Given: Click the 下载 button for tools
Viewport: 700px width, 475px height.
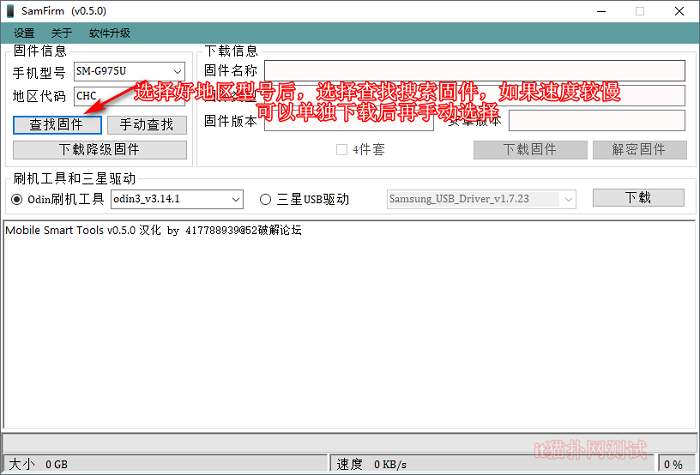Looking at the screenshot, I should click(638, 198).
